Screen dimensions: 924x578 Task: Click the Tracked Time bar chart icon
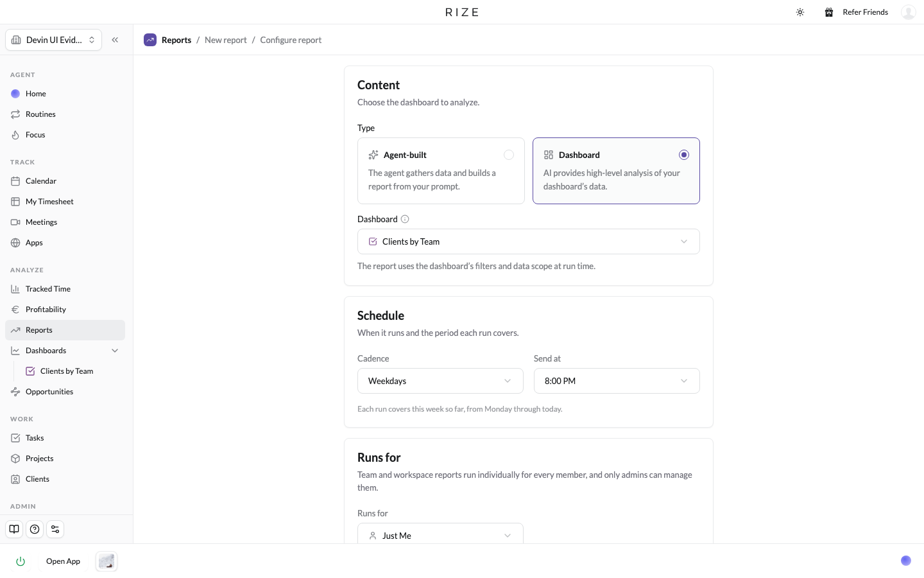point(15,289)
